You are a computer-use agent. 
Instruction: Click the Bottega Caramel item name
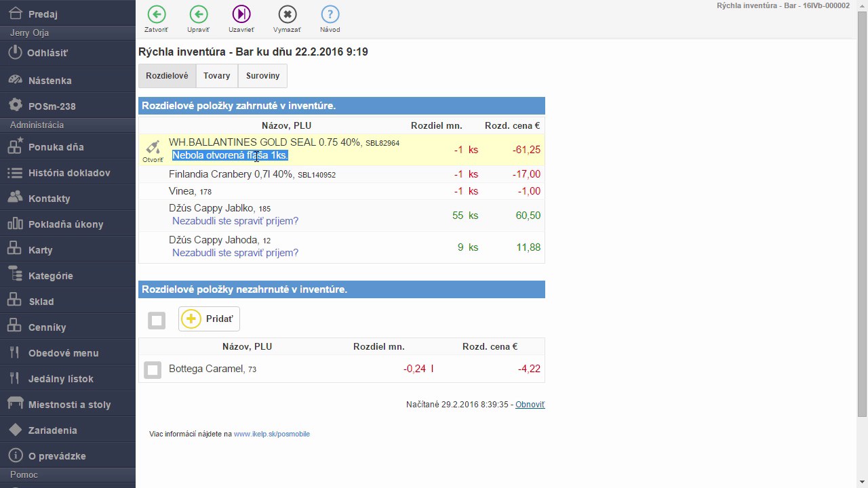point(205,369)
